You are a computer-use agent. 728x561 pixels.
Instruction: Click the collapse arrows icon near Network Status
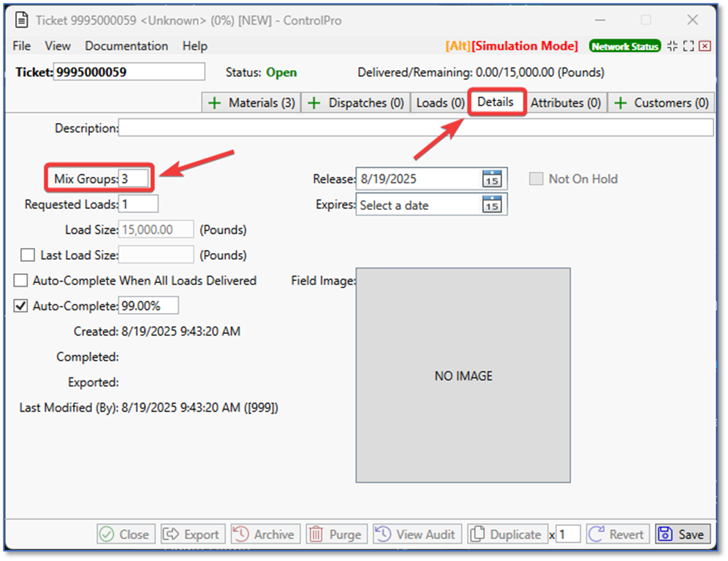(x=672, y=46)
